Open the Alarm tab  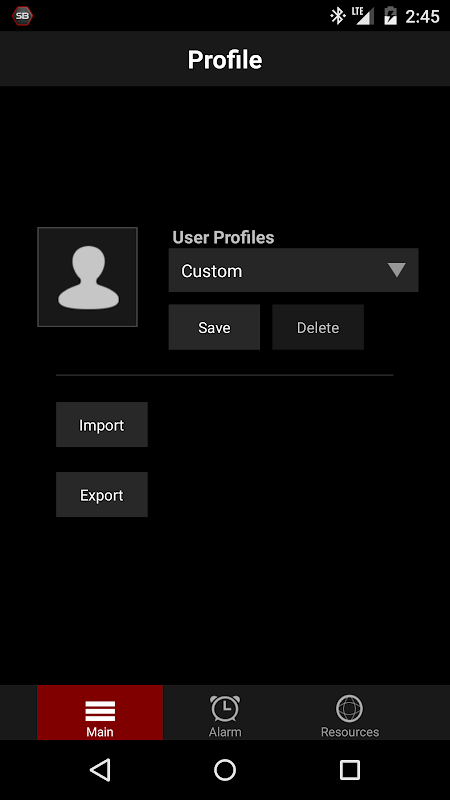point(225,712)
